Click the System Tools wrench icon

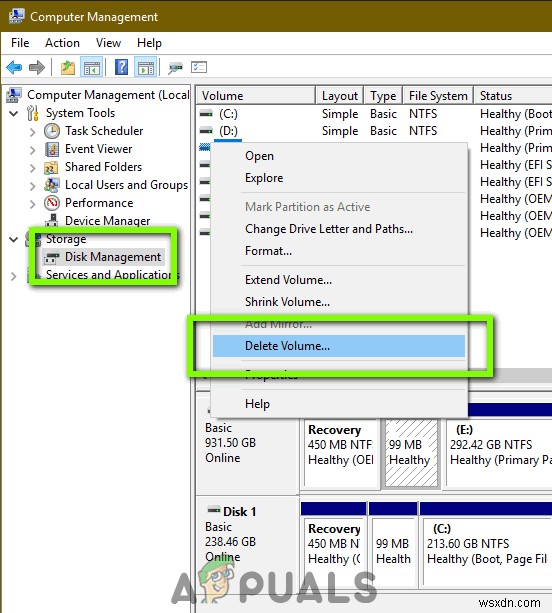(x=33, y=113)
